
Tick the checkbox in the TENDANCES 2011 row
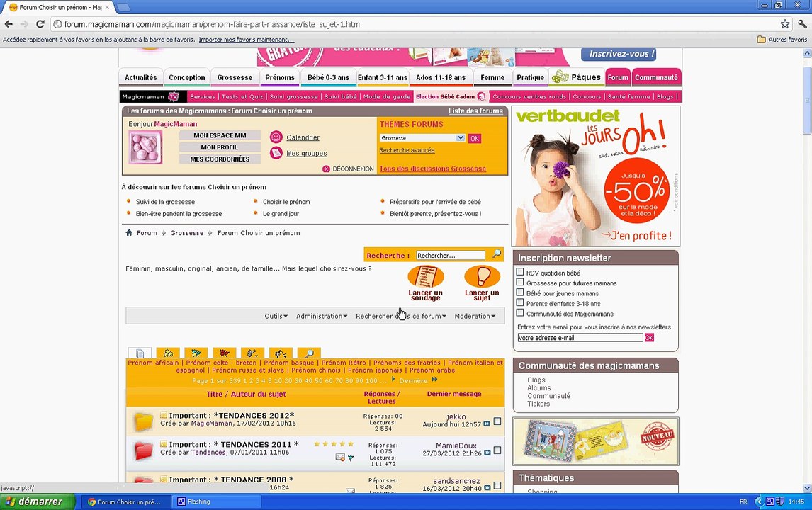(x=497, y=450)
